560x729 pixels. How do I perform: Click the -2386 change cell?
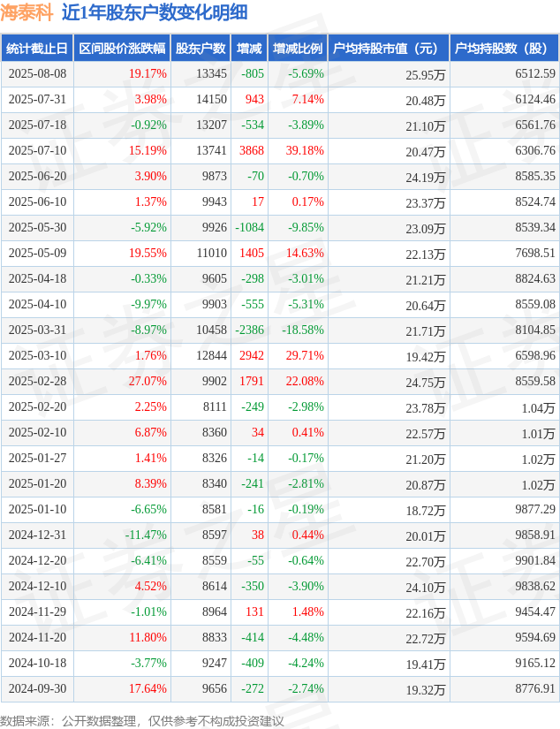(250, 330)
